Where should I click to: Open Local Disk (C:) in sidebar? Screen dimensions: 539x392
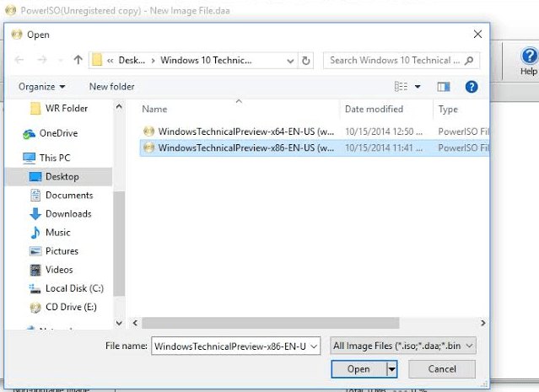click(73, 288)
